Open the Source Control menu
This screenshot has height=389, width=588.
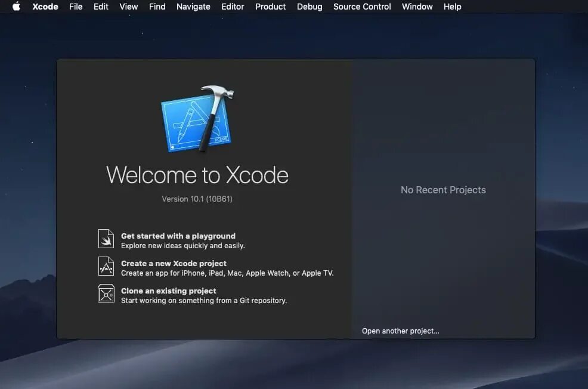362,7
